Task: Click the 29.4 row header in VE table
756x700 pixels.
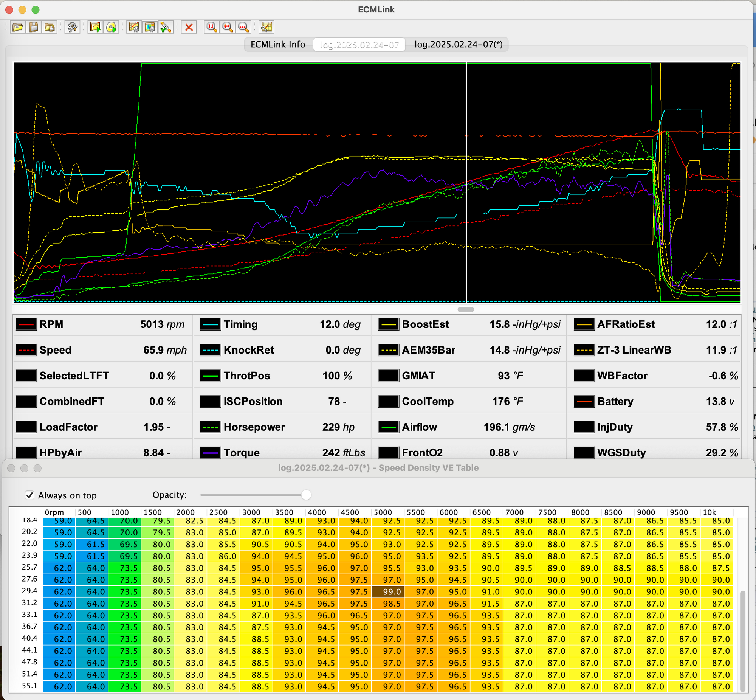Action: pos(29,591)
